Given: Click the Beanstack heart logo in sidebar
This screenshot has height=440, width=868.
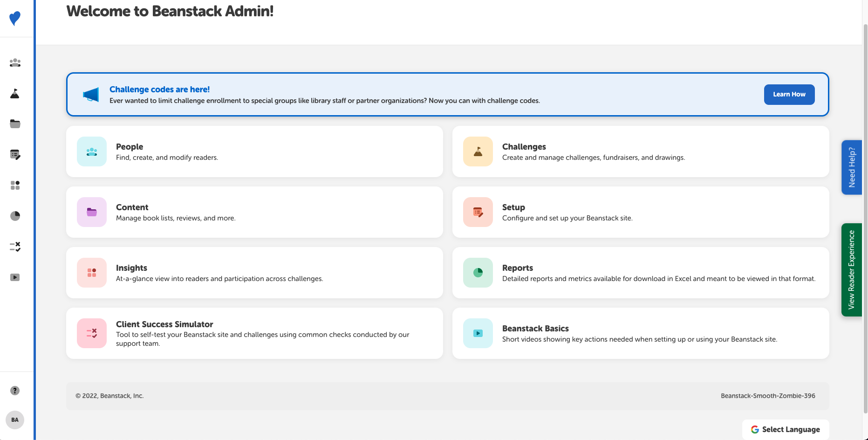Looking at the screenshot, I should (15, 18).
